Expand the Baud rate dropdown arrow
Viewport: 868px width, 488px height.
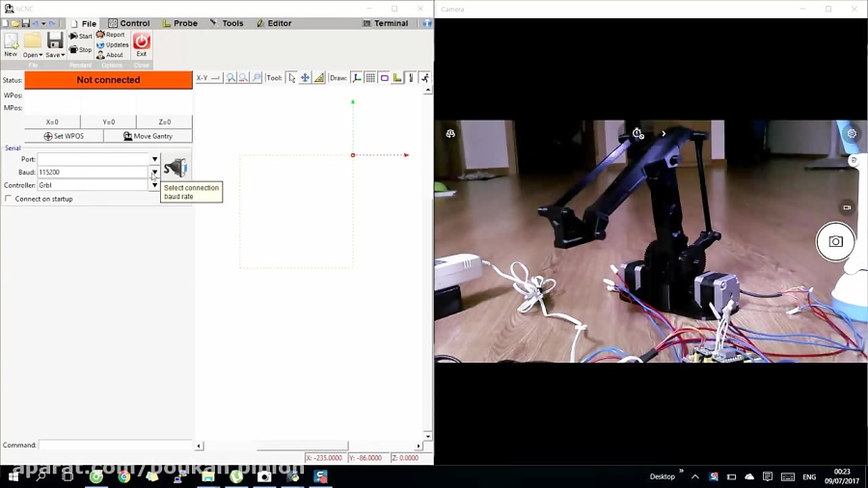(x=154, y=172)
